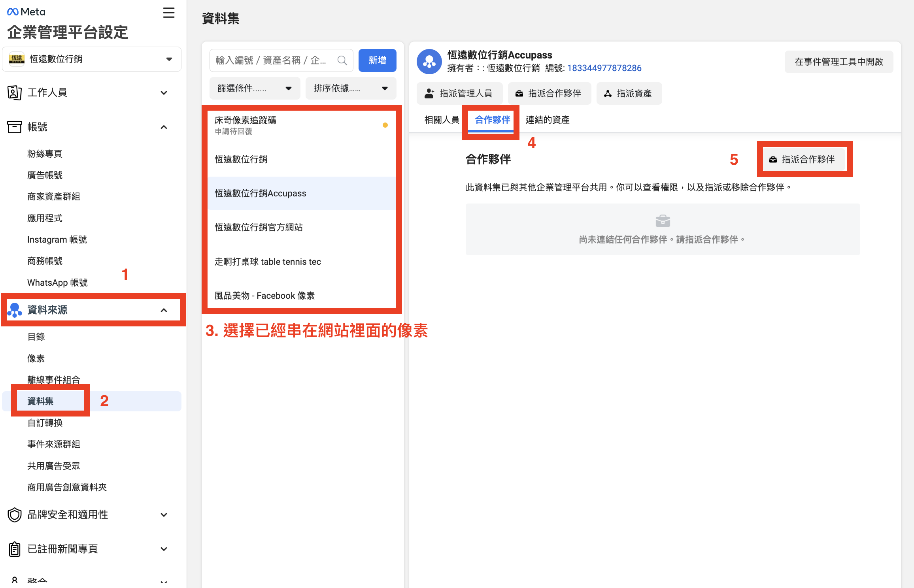Select the 恆遠數位行銷Accupass dataset entry
Image resolution: width=914 pixels, height=588 pixels.
click(x=260, y=193)
